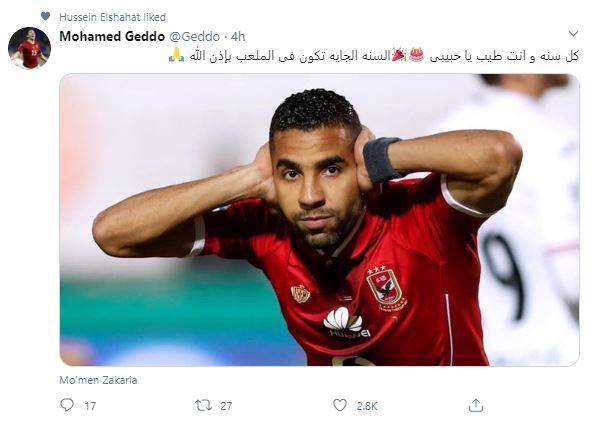Like the tweet with the heart icon
This screenshot has height=422, width=593.
pyautogui.click(x=340, y=405)
